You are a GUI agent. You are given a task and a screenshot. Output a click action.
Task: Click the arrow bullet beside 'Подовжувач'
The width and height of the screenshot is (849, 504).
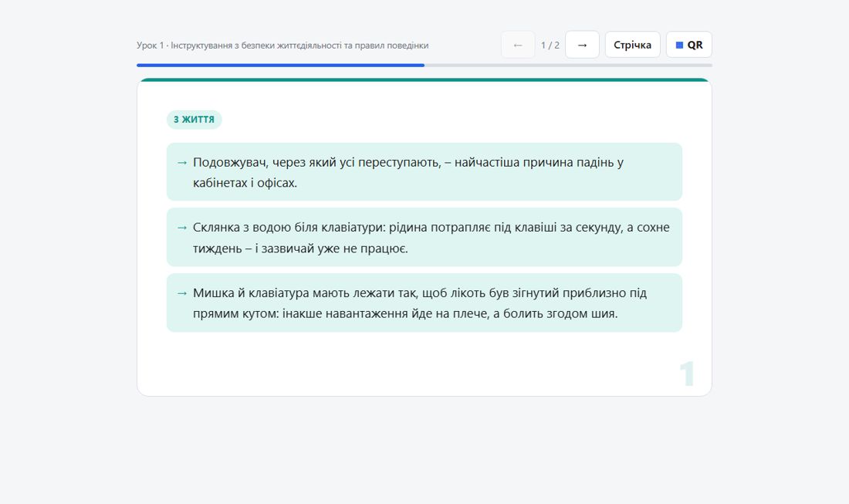pyautogui.click(x=182, y=162)
